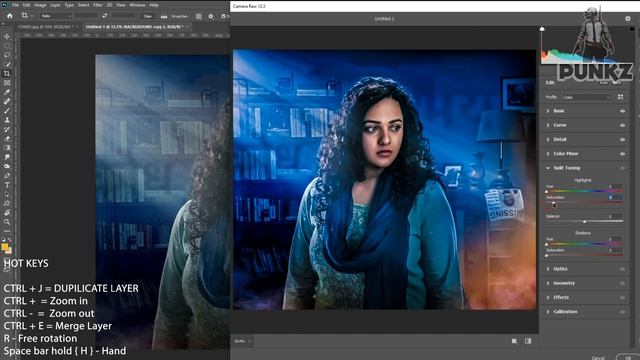Open Camera Raw zoom level dropdown
This screenshot has width=640, height=360.
[x=243, y=341]
